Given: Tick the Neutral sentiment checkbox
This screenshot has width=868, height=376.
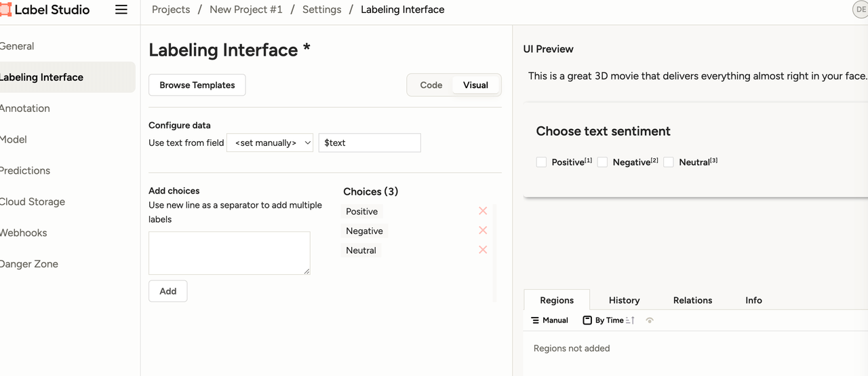Looking at the screenshot, I should tap(669, 162).
